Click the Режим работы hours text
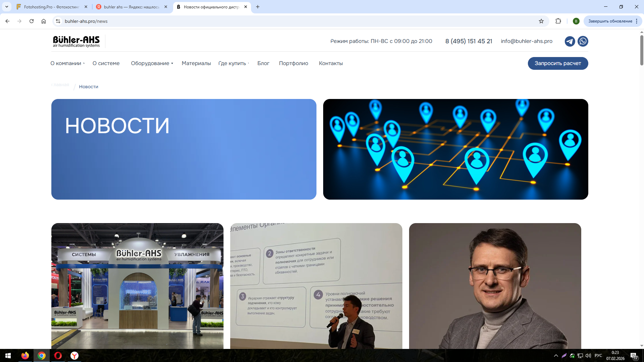 (381, 41)
